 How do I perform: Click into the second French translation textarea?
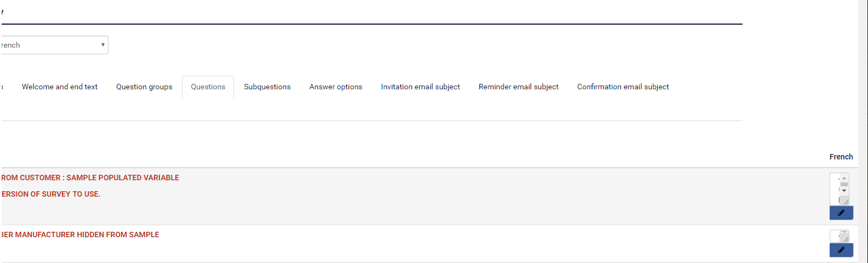coord(834,236)
